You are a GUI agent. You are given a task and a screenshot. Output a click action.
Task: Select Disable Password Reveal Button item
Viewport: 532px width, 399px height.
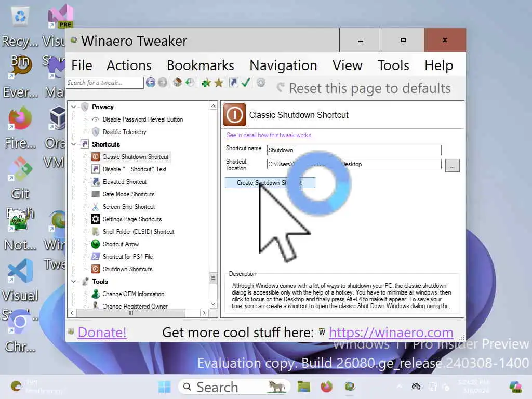142,119
